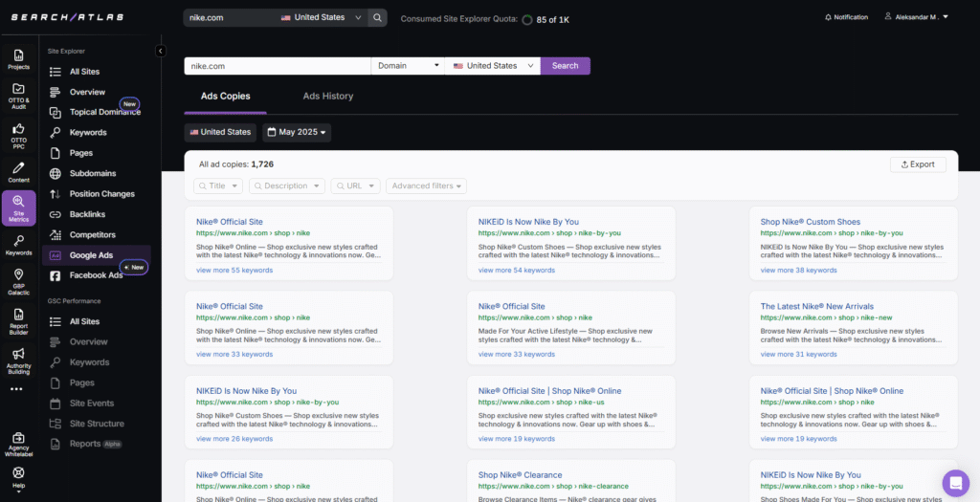Open the Domain type dropdown
Image resolution: width=980 pixels, height=502 pixels.
408,66
